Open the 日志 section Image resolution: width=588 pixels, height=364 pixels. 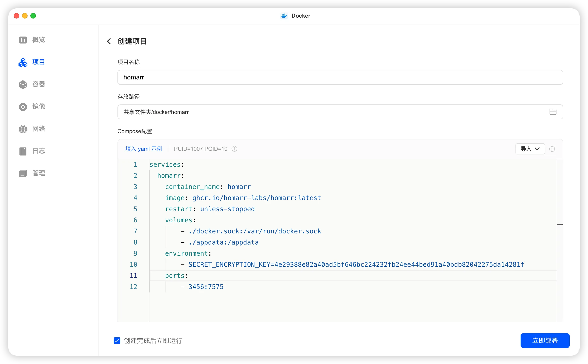(x=38, y=151)
